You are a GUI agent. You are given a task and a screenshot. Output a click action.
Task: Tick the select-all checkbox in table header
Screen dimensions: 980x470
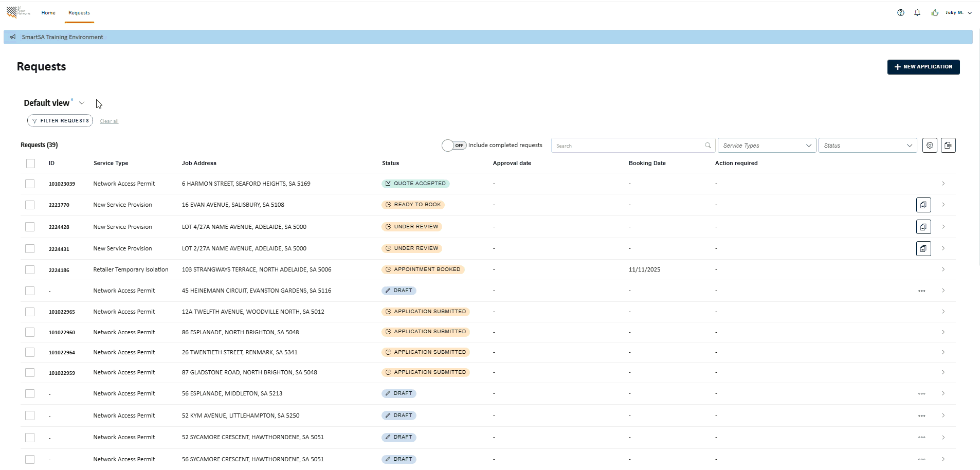pos(30,164)
